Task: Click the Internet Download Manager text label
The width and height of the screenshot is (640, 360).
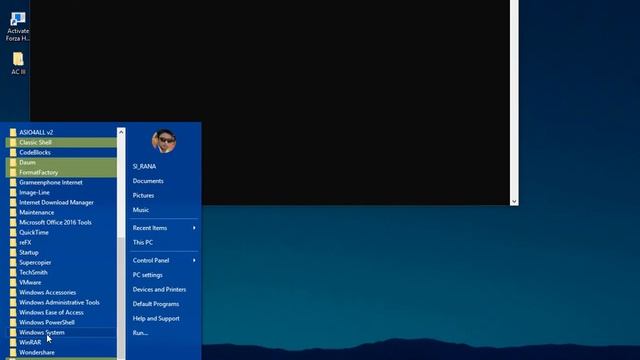Action: pos(56,202)
